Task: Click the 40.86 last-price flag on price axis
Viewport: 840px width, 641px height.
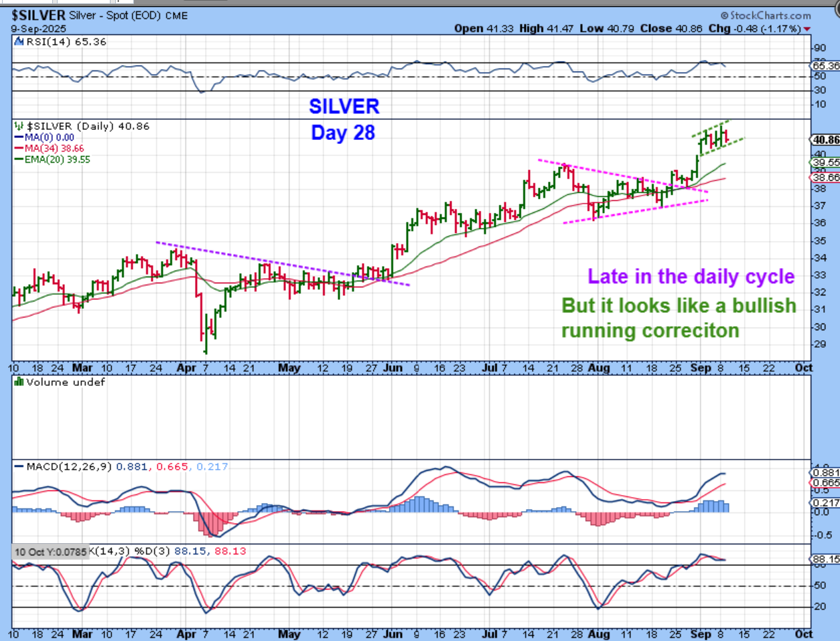Action: coord(825,140)
